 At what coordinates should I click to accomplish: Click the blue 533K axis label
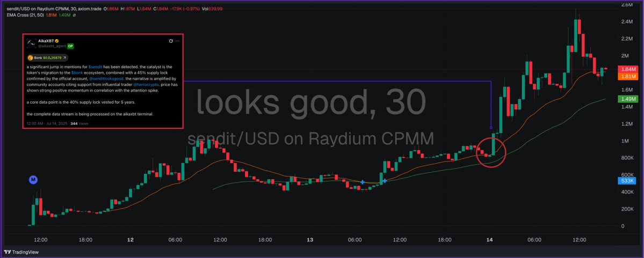(627, 180)
